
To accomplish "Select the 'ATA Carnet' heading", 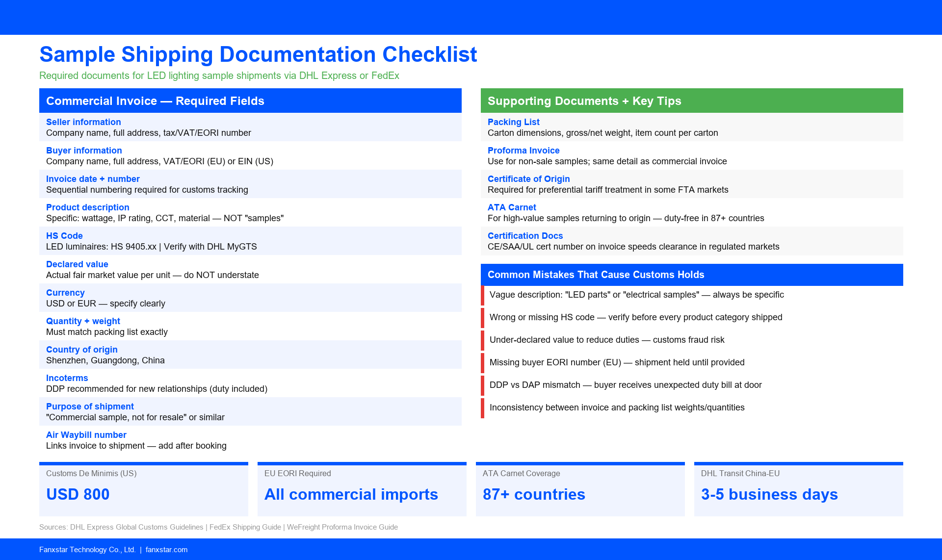I will [512, 207].
